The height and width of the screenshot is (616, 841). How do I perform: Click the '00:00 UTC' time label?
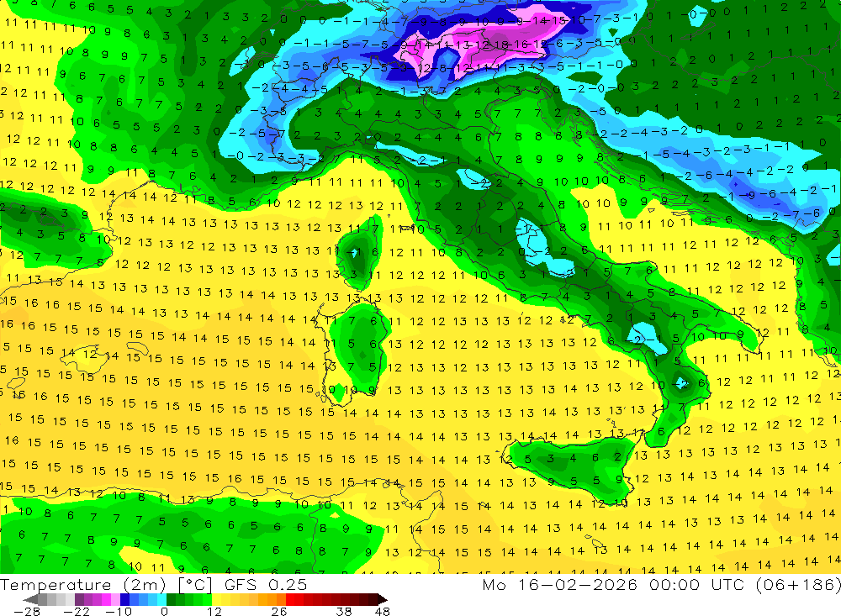pyautogui.click(x=697, y=584)
